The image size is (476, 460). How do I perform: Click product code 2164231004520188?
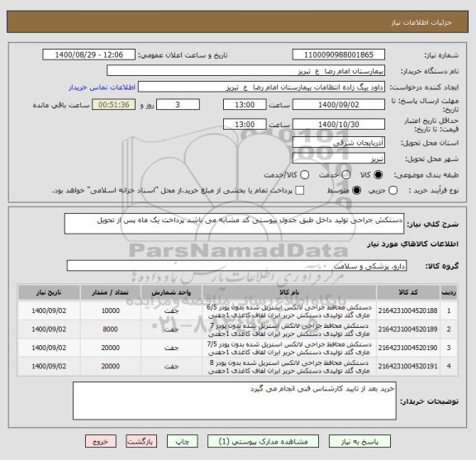click(x=407, y=311)
